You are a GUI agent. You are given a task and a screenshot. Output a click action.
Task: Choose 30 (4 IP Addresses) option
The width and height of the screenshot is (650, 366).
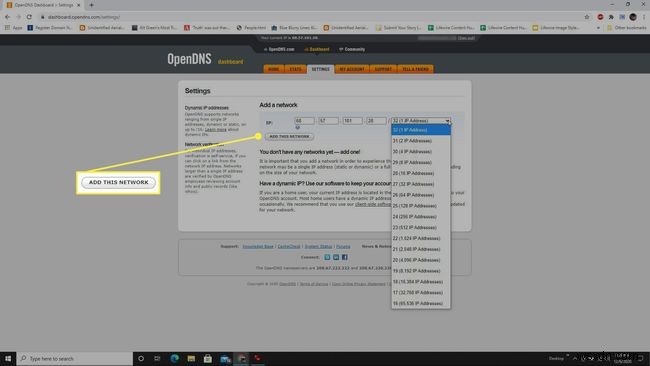click(x=421, y=152)
